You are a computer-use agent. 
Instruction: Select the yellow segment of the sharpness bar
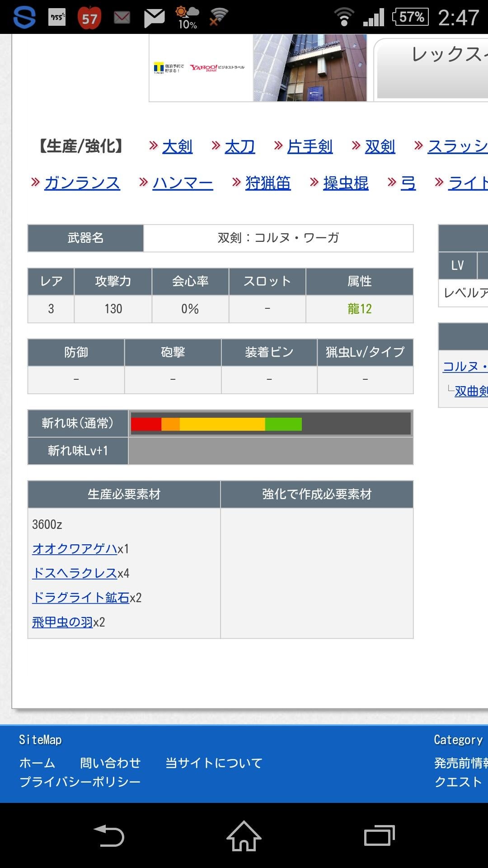click(222, 424)
